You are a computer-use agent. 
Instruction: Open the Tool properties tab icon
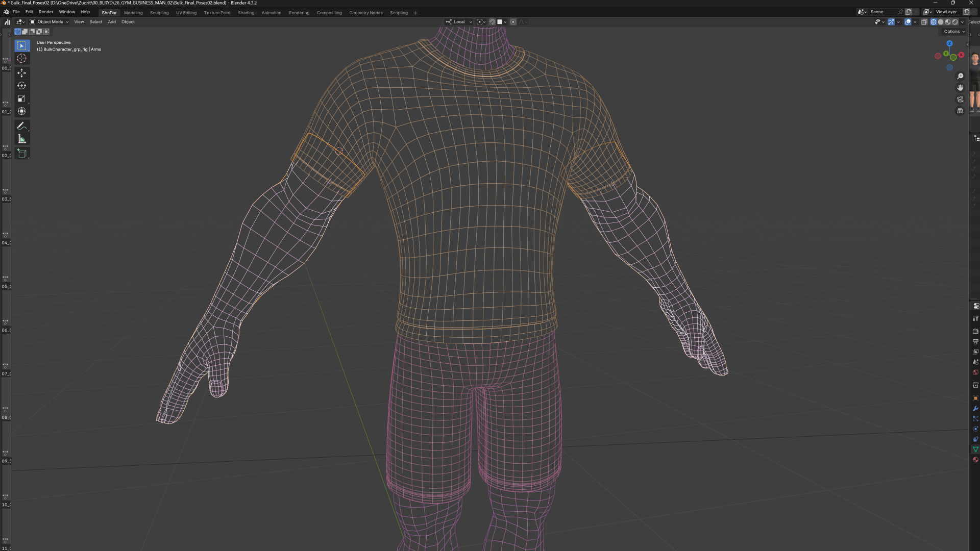pos(975,318)
